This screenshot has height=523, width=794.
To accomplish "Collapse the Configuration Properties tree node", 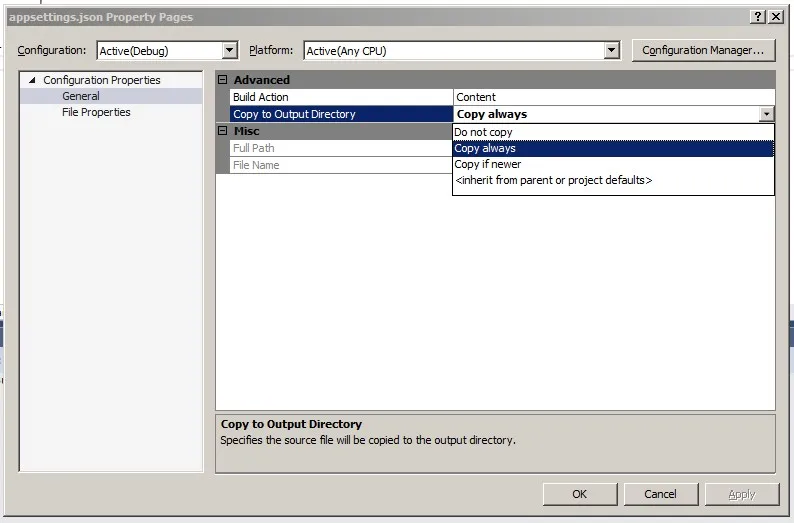I will (32, 80).
